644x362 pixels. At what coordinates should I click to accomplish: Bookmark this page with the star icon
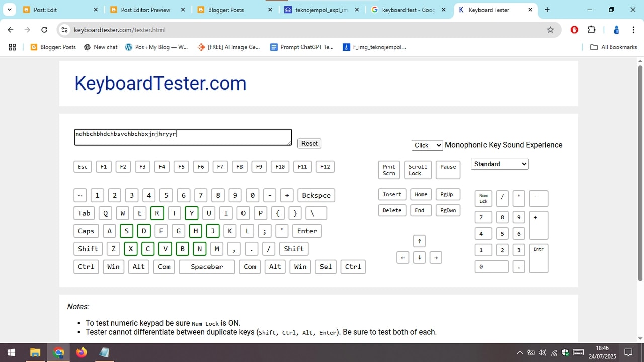(x=550, y=30)
